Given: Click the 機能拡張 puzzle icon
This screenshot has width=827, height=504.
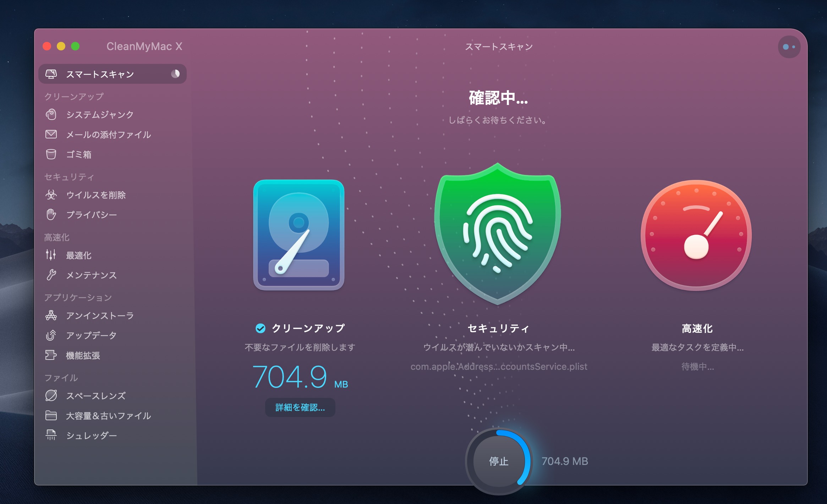Looking at the screenshot, I should pos(51,355).
